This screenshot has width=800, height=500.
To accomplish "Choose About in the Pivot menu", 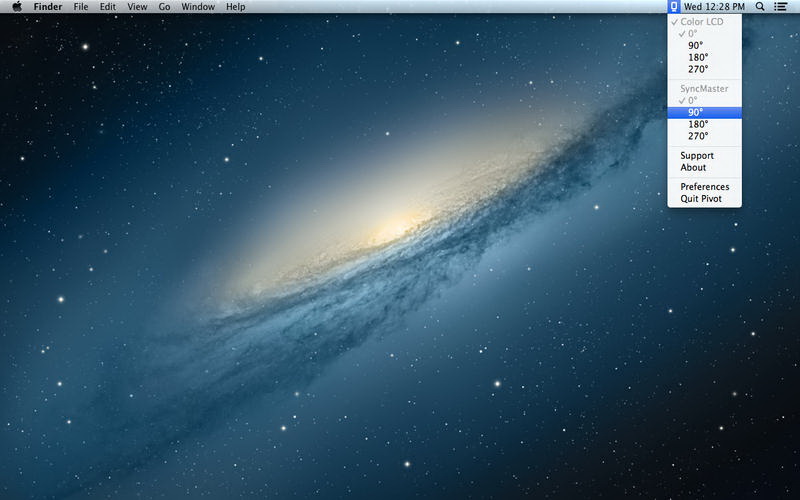I will [x=693, y=168].
